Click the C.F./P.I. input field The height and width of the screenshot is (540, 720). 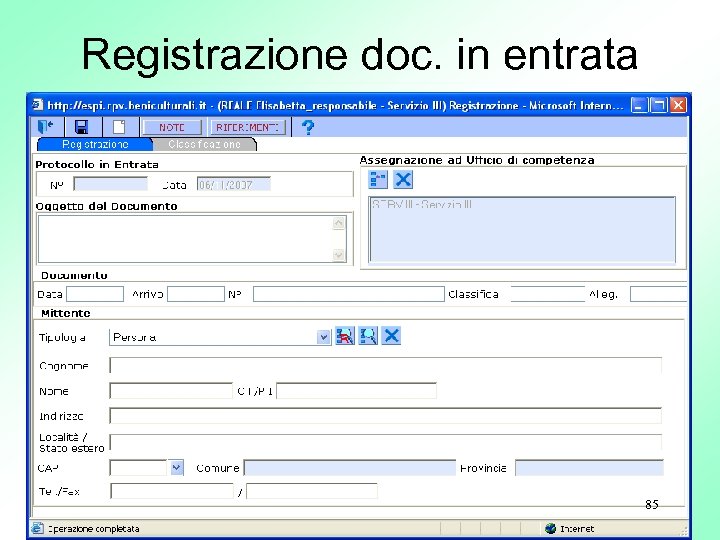[x=356, y=391]
